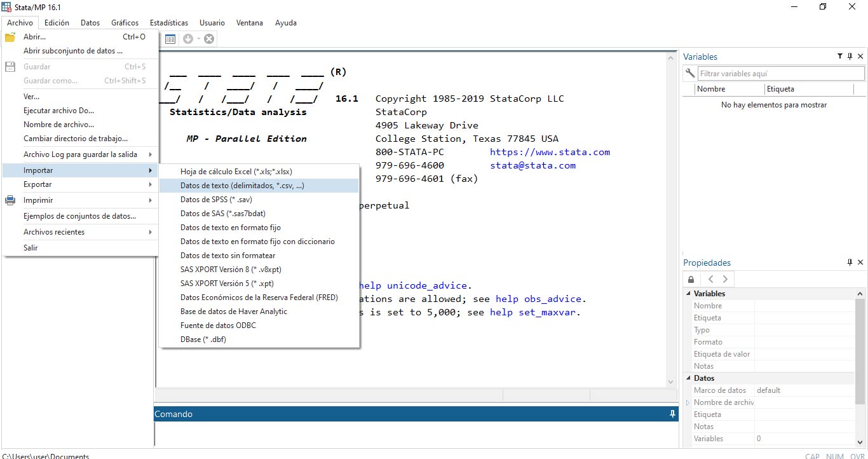The width and height of the screenshot is (868, 459).
Task: Close the Variables panel
Action: pos(860,57)
